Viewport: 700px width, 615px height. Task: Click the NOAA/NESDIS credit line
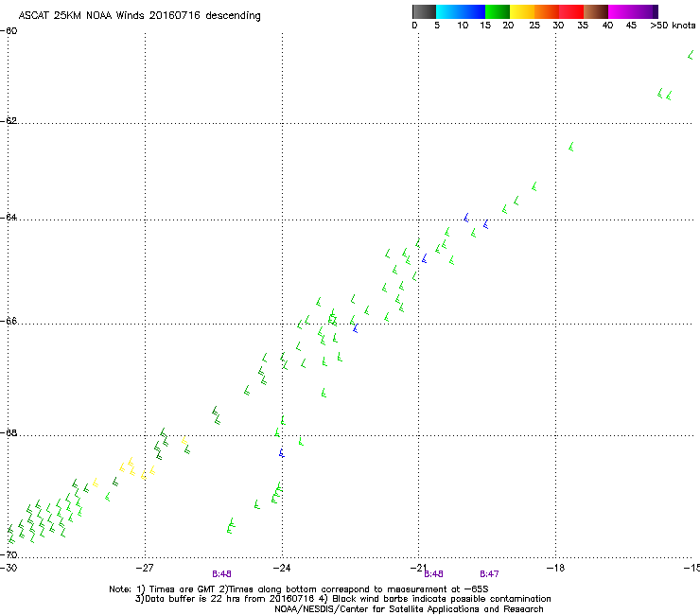409,609
